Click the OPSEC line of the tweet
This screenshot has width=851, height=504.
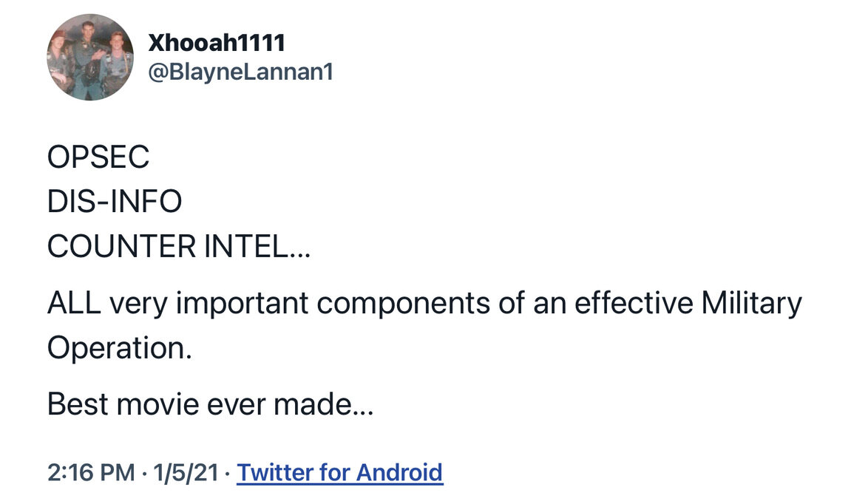pyautogui.click(x=98, y=157)
